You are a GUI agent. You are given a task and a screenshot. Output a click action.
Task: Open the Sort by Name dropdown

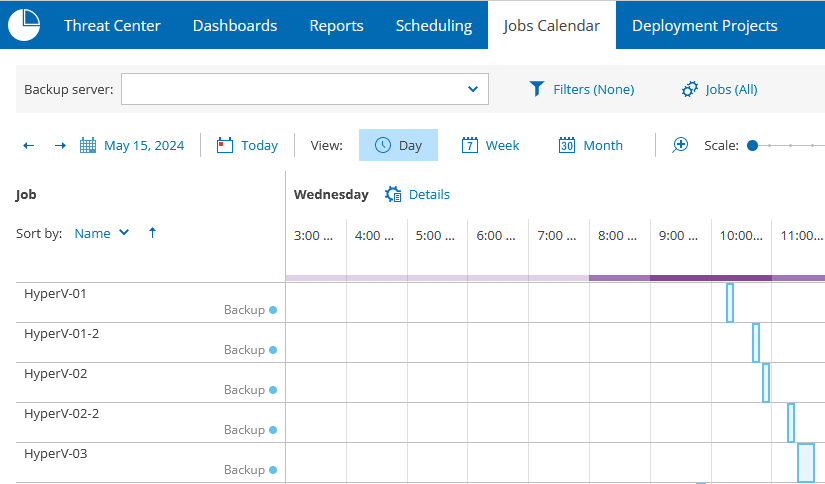(x=102, y=233)
